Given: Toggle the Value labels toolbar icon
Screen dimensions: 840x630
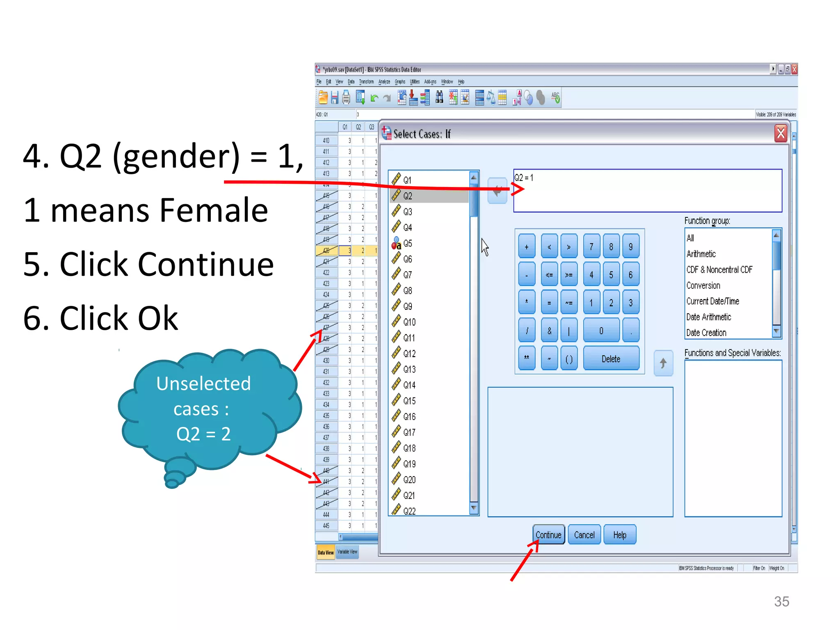Looking at the screenshot, I should point(517,97).
